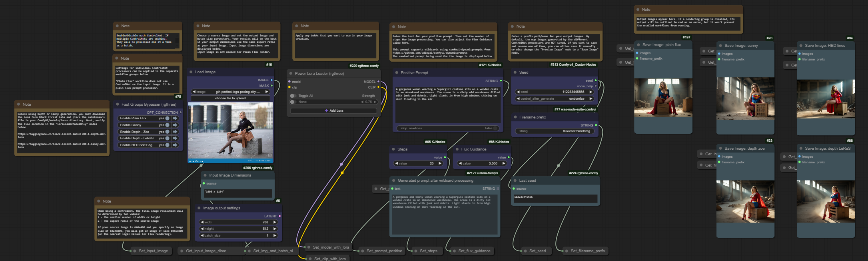The image size is (868, 261).
Task: Select next image with right arrow in Load Image
Action: [267, 92]
